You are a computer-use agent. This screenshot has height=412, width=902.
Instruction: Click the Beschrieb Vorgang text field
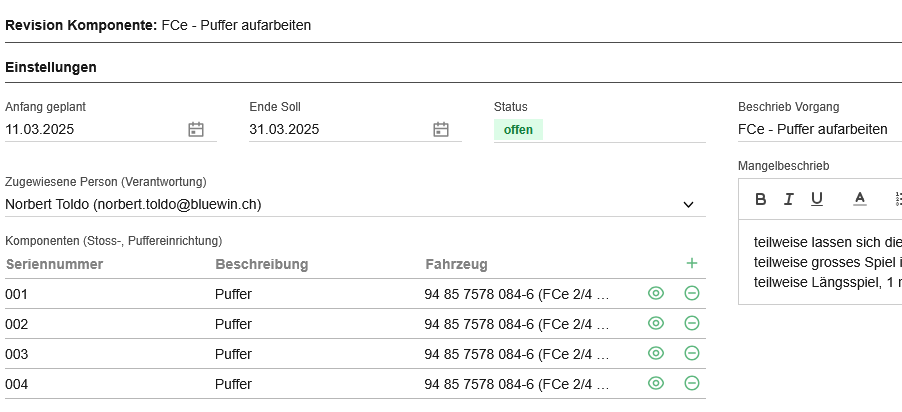(815, 129)
